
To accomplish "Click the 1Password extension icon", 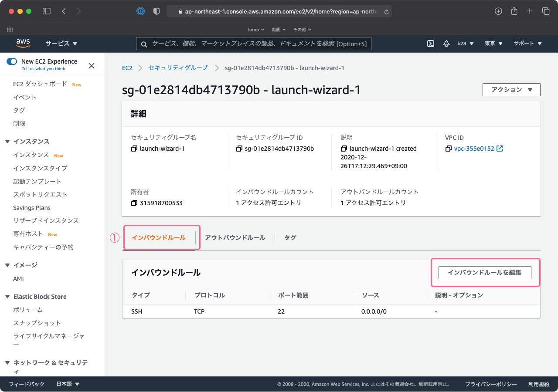I will (140, 11).
